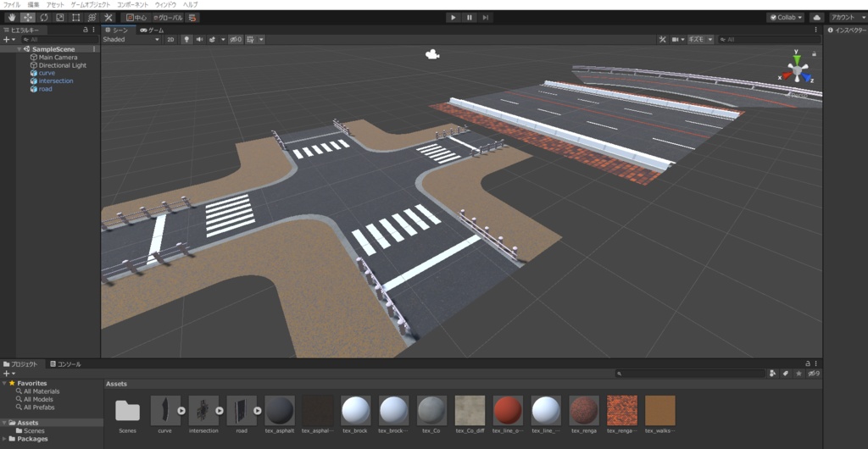Toggle hidden packages visibility count
This screenshot has height=449, width=868.
pos(813,374)
